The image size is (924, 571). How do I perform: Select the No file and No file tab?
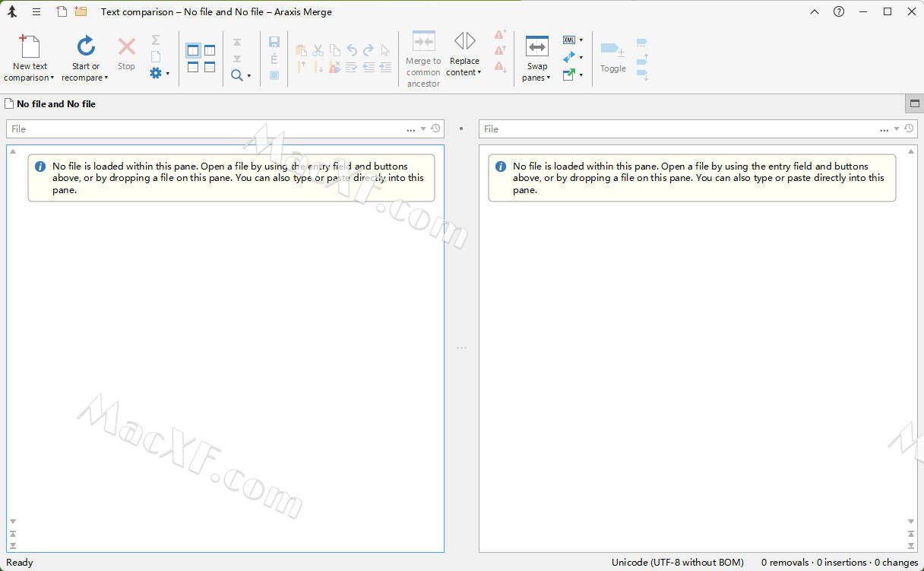[x=50, y=104]
